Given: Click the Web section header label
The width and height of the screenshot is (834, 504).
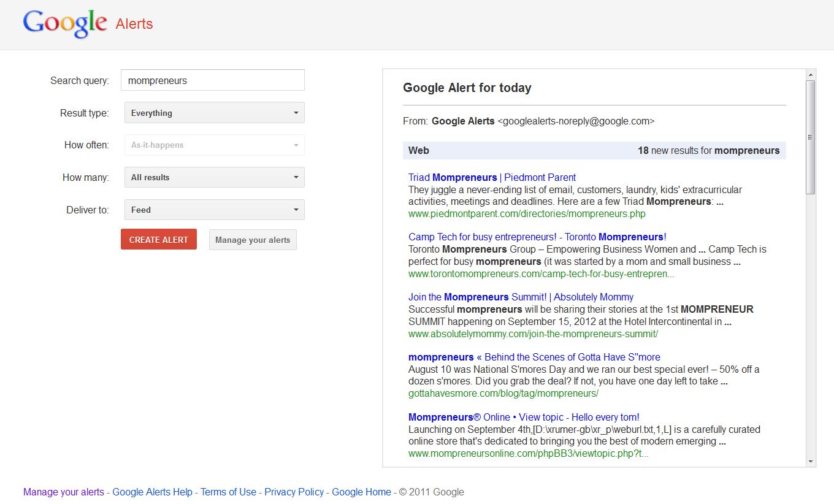Looking at the screenshot, I should tap(419, 150).
